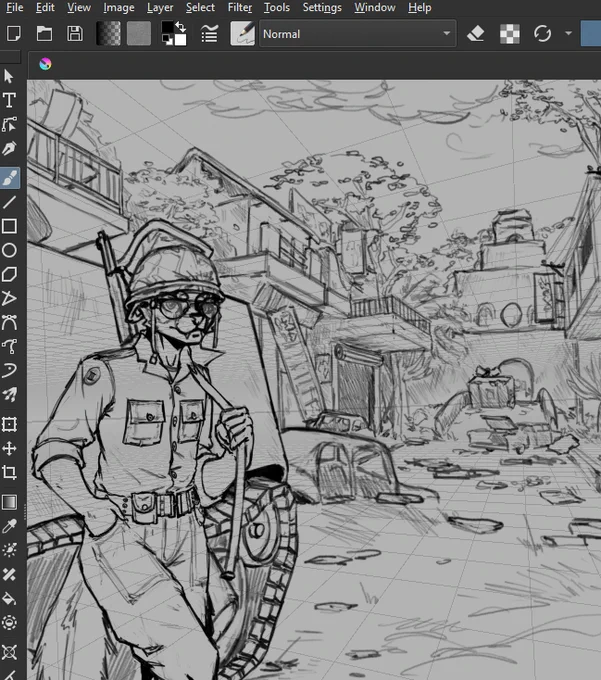Select the Fill bucket tool

[9, 599]
